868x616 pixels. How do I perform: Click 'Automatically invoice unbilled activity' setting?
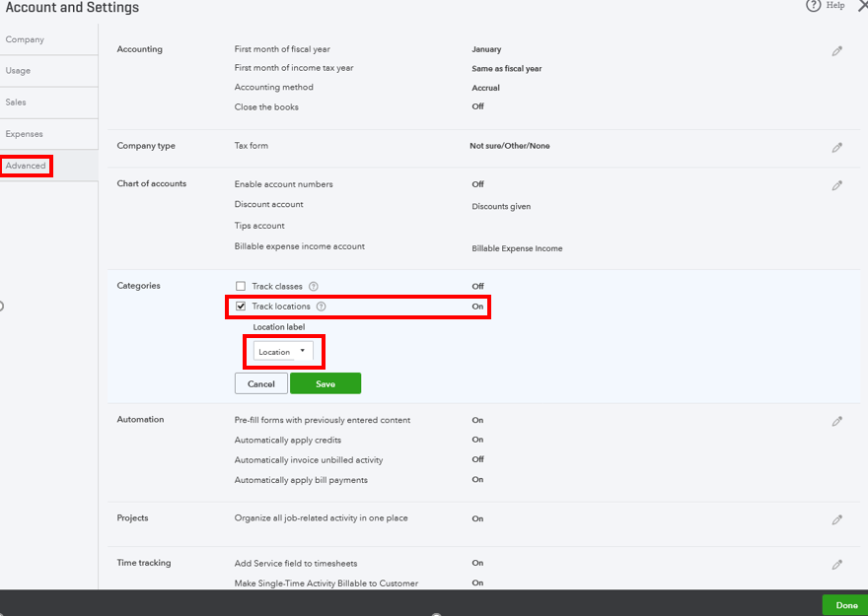(x=309, y=460)
